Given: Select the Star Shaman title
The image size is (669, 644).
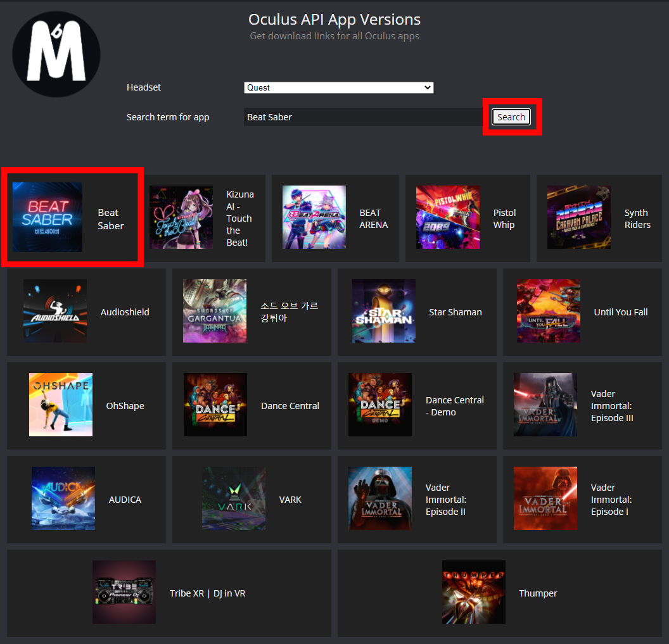Looking at the screenshot, I should tap(456, 312).
